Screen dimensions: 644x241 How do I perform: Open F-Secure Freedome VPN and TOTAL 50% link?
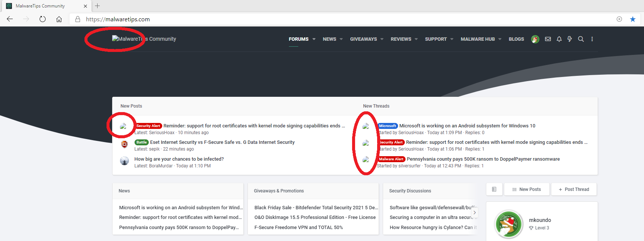(299, 228)
